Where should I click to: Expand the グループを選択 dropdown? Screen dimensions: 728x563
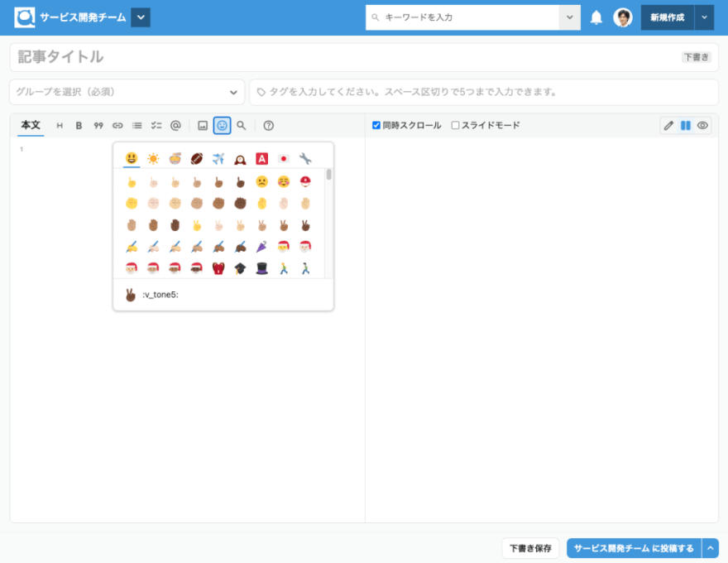[127, 92]
